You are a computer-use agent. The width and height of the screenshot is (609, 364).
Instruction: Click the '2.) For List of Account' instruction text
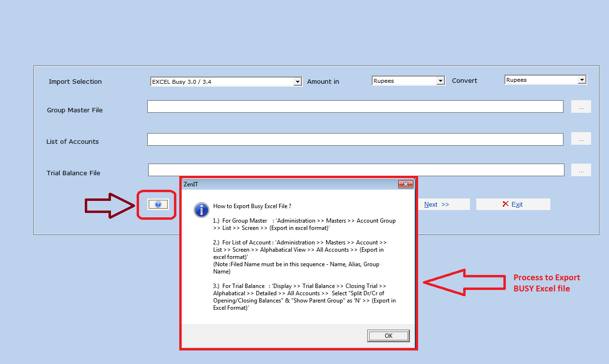[x=300, y=250]
